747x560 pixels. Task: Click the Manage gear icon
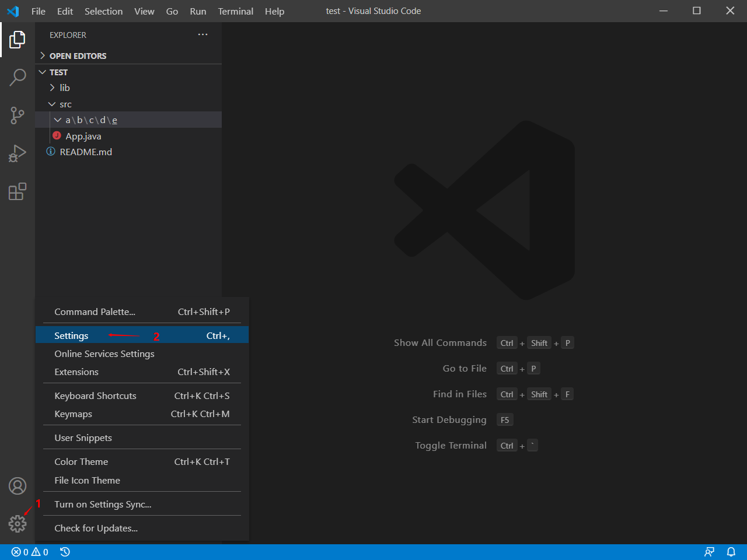[18, 524]
